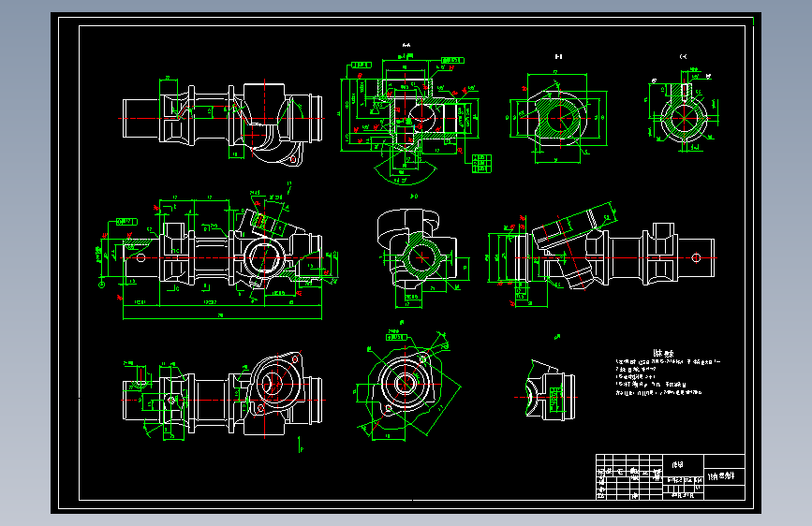The height and width of the screenshot is (526, 812).
Task: Click the C-C circular section view
Action: 683,111
